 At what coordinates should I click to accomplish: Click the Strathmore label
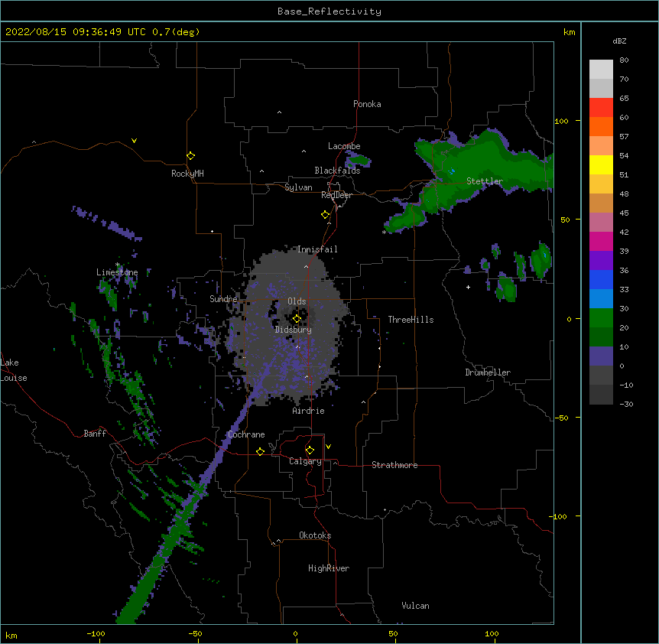tap(394, 465)
